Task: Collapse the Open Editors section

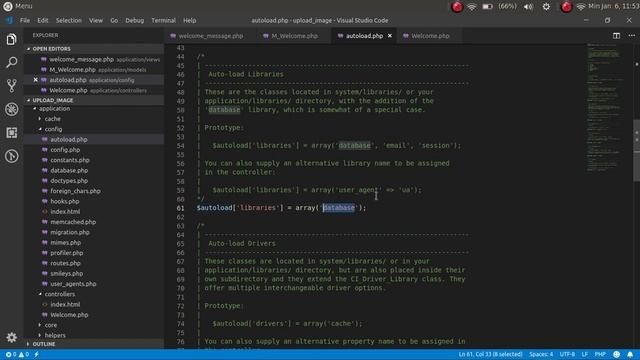Action: click(94, 49)
